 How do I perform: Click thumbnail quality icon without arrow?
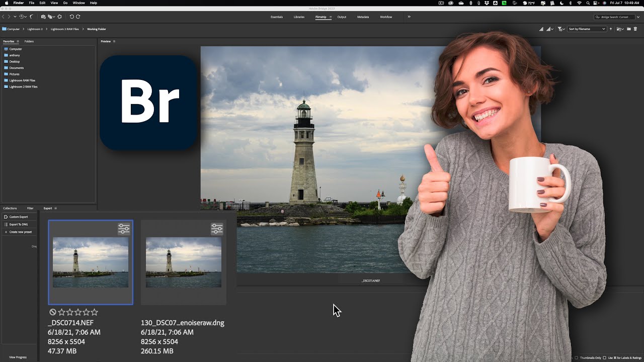point(541,29)
